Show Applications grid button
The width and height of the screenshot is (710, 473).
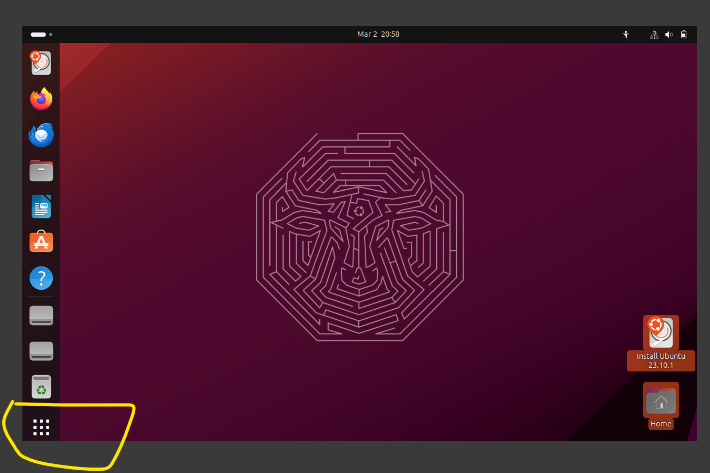coord(41,427)
